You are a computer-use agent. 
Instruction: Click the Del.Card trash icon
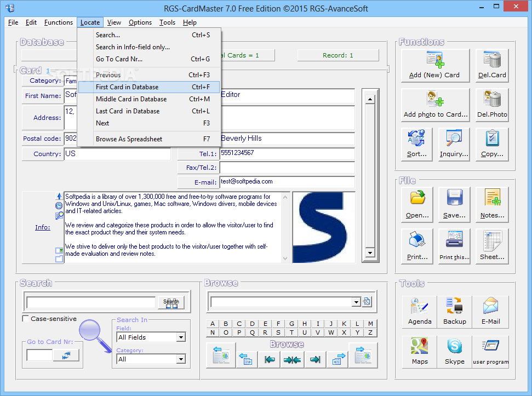[492, 60]
